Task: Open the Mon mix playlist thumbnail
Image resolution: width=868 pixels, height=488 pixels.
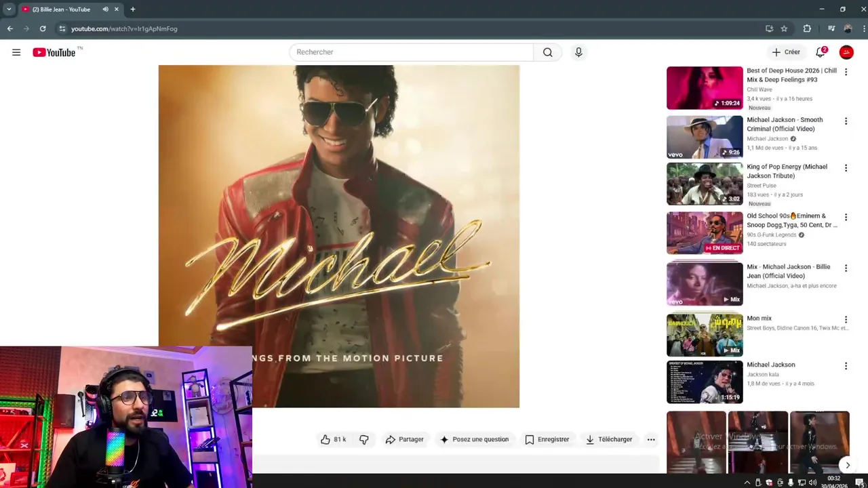Action: pyautogui.click(x=705, y=335)
